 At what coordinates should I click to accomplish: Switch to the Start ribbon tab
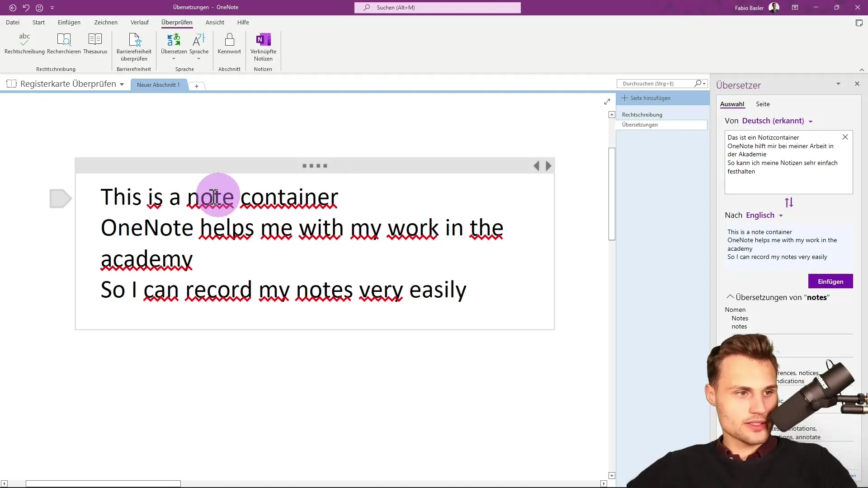click(38, 22)
